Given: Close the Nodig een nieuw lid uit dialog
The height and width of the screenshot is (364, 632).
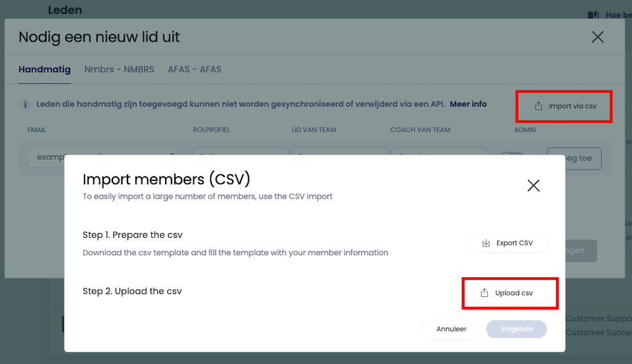Looking at the screenshot, I should pos(598,37).
